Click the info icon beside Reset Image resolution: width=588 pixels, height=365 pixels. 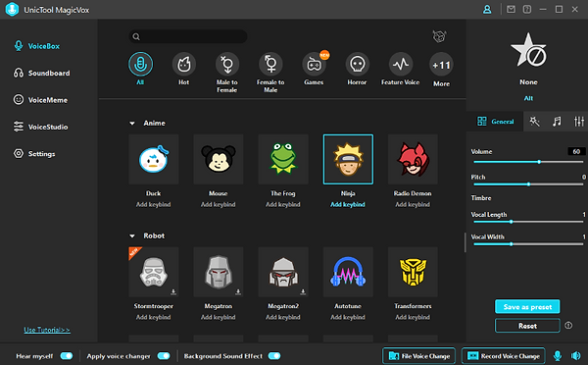coord(568,325)
